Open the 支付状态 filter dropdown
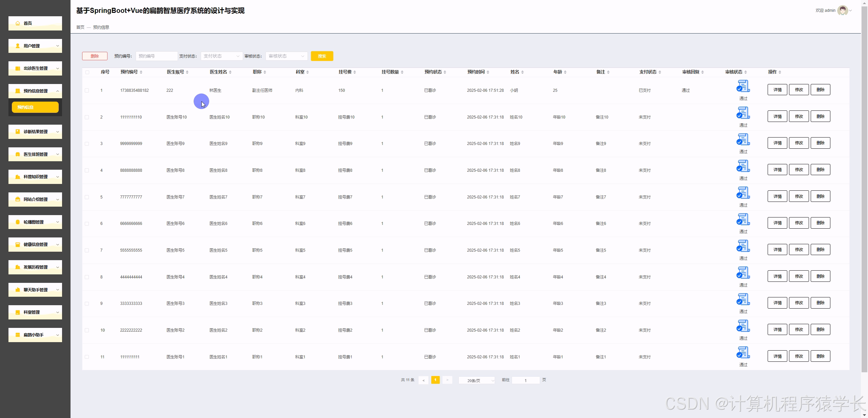 (221, 56)
